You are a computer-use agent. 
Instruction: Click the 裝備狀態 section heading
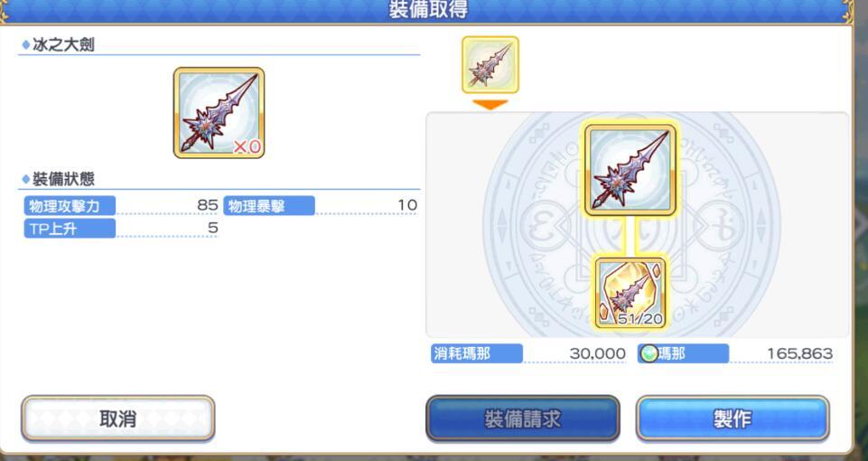point(63,179)
